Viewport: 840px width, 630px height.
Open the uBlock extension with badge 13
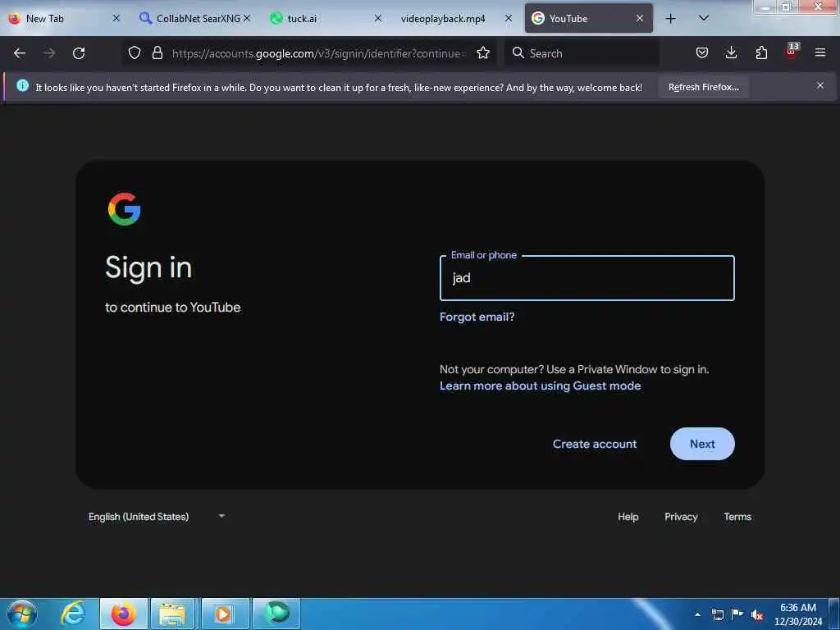tap(792, 52)
